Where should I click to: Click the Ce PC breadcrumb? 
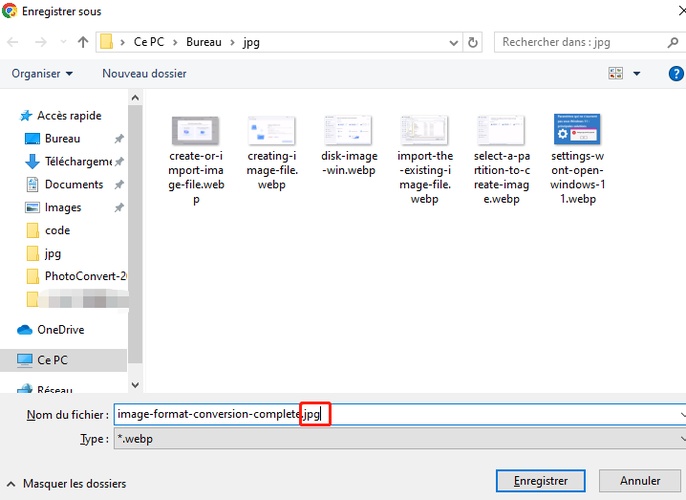point(149,42)
